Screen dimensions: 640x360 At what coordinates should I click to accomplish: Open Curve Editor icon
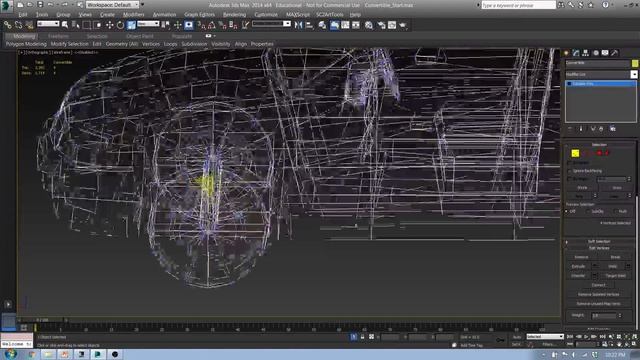point(345,25)
